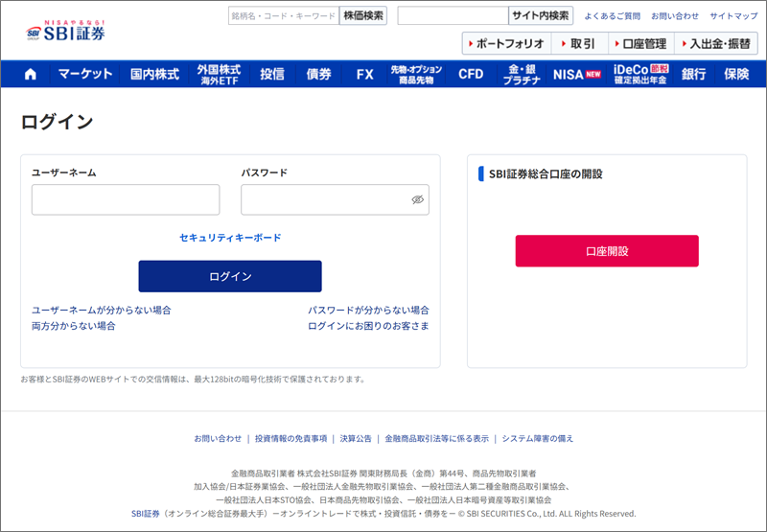Click the red 口座開設 button

[x=607, y=251]
